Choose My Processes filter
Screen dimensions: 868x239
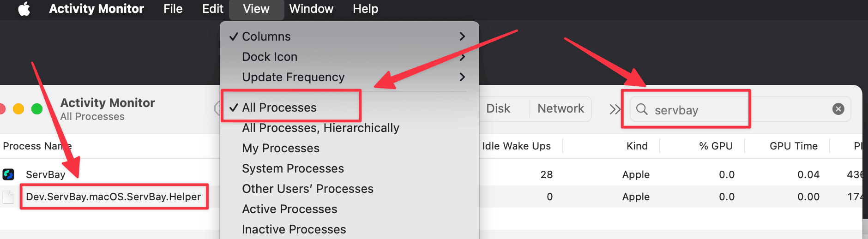pyautogui.click(x=281, y=148)
